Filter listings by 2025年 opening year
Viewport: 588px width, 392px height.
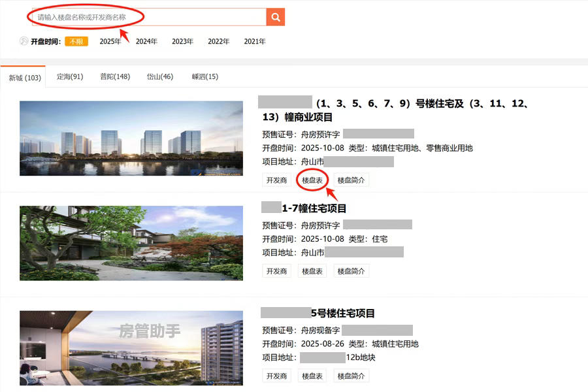[x=110, y=41]
